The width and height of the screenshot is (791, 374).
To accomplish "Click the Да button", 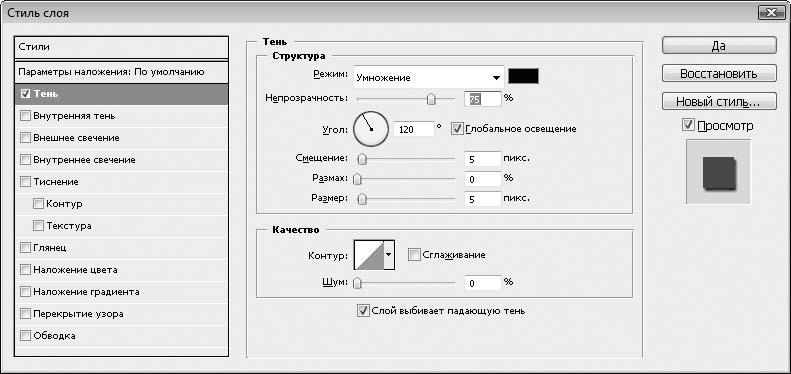I will point(719,45).
